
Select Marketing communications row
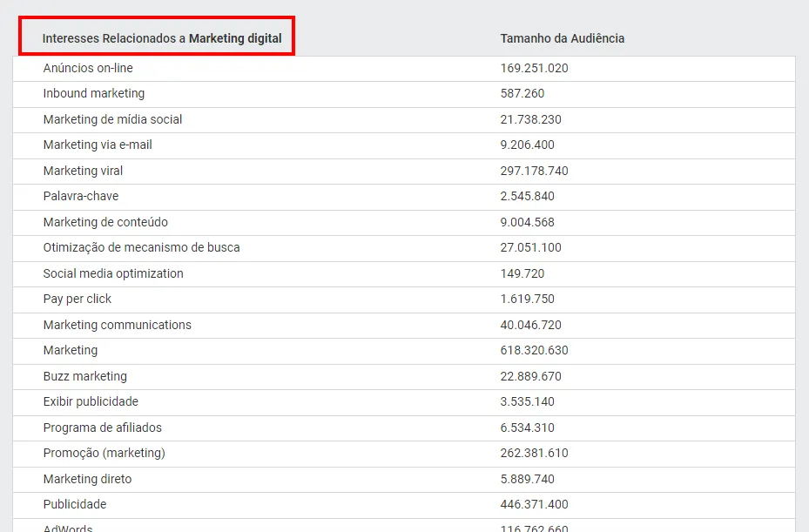click(x=116, y=325)
